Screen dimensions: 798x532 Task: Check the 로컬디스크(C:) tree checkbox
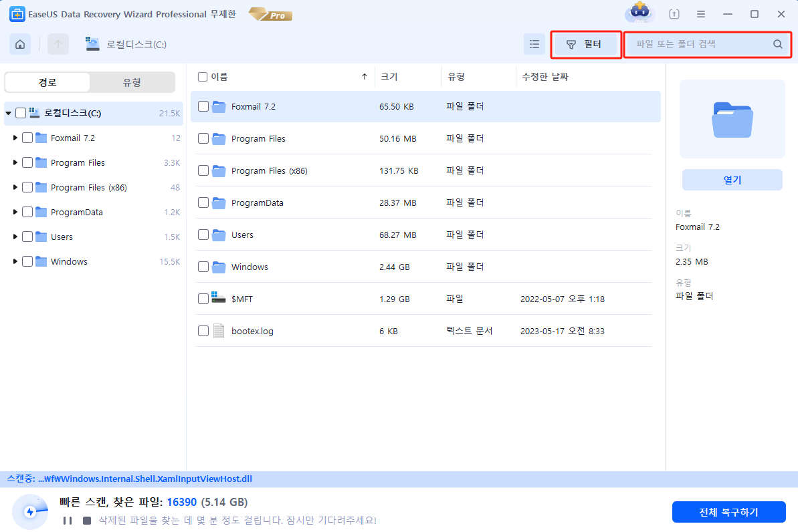pos(21,113)
